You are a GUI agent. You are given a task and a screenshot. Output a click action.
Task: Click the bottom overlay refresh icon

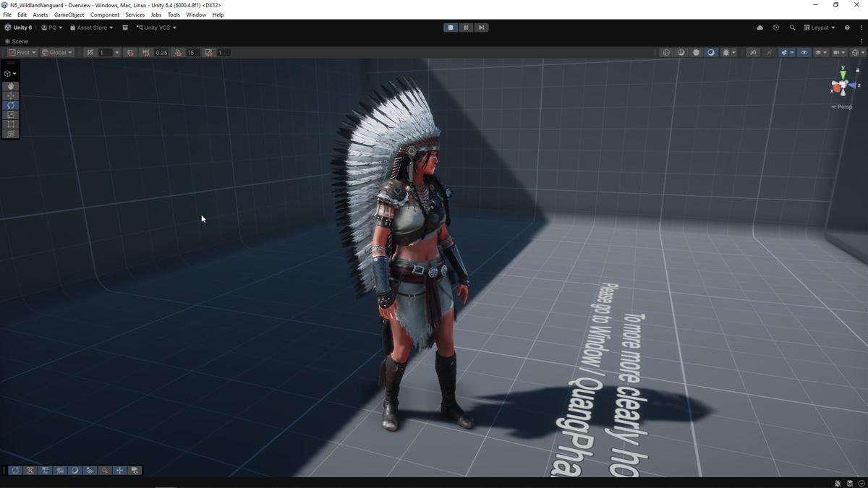(x=15, y=470)
